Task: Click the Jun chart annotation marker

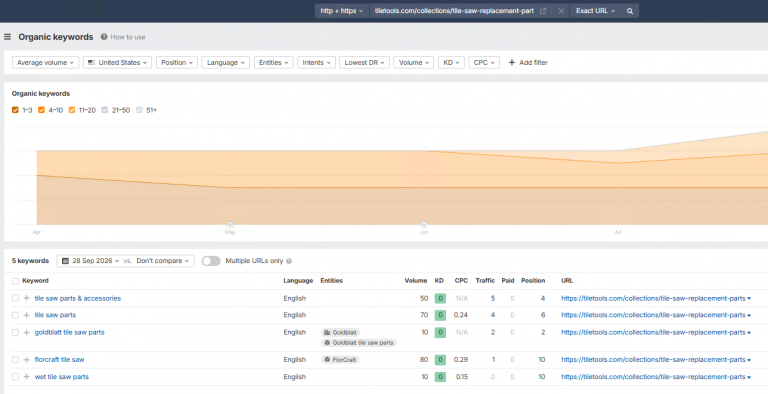Action: pyautogui.click(x=424, y=224)
